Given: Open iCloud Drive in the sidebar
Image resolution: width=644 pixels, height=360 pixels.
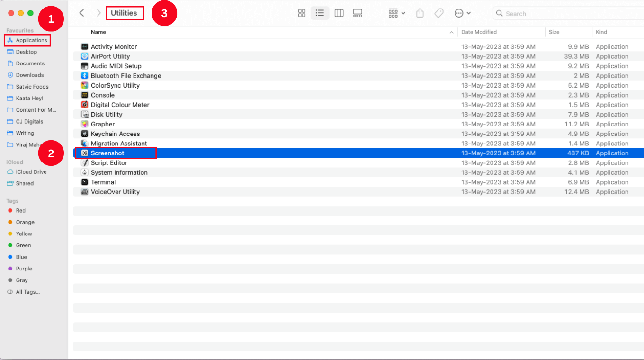Looking at the screenshot, I should click(27, 172).
